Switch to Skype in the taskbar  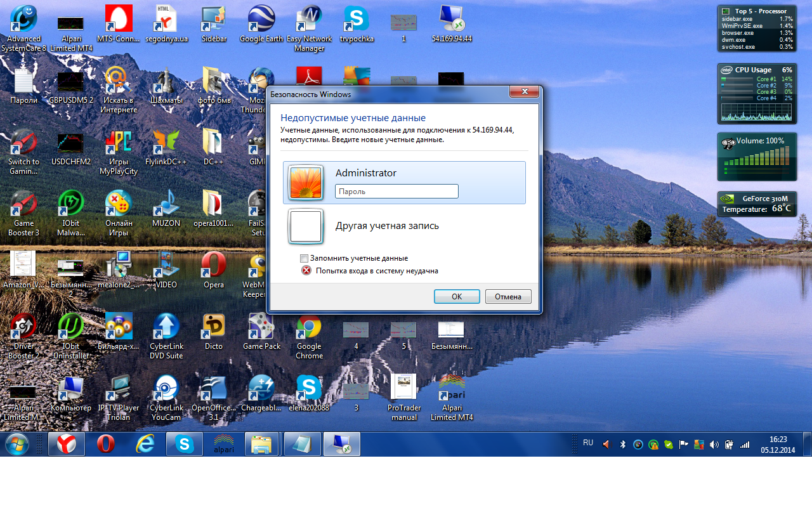(185, 445)
